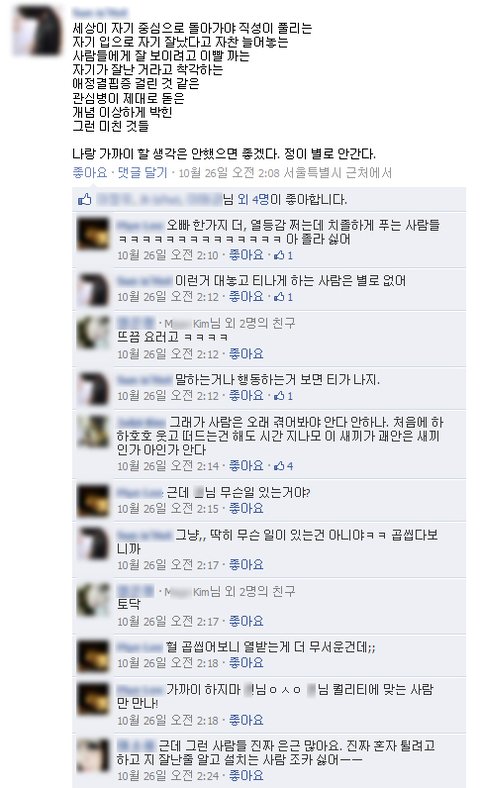Open avatar of last commenter at 2:24

coord(93,755)
